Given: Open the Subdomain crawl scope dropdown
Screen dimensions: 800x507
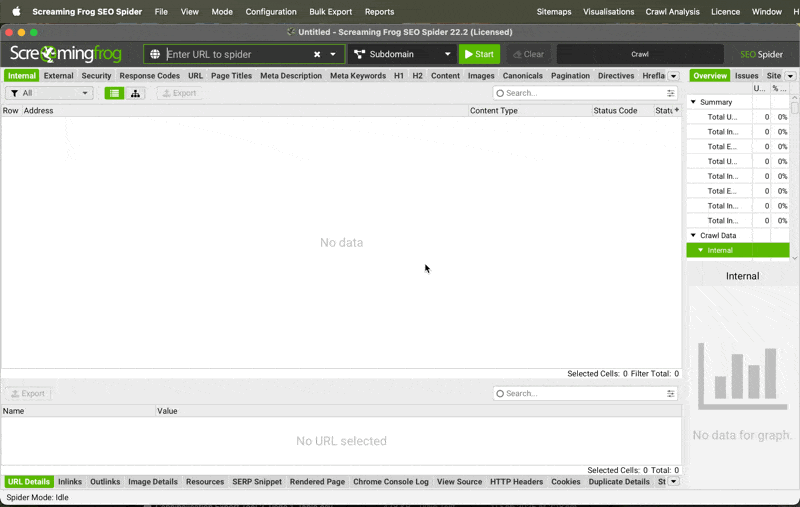Looking at the screenshot, I should (x=403, y=54).
